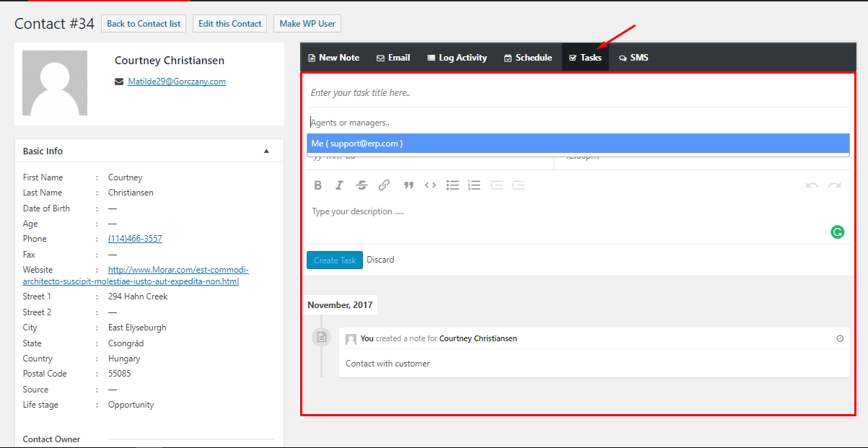Image resolution: width=868 pixels, height=448 pixels.
Task: Open the contact's email address link
Action: point(177,82)
